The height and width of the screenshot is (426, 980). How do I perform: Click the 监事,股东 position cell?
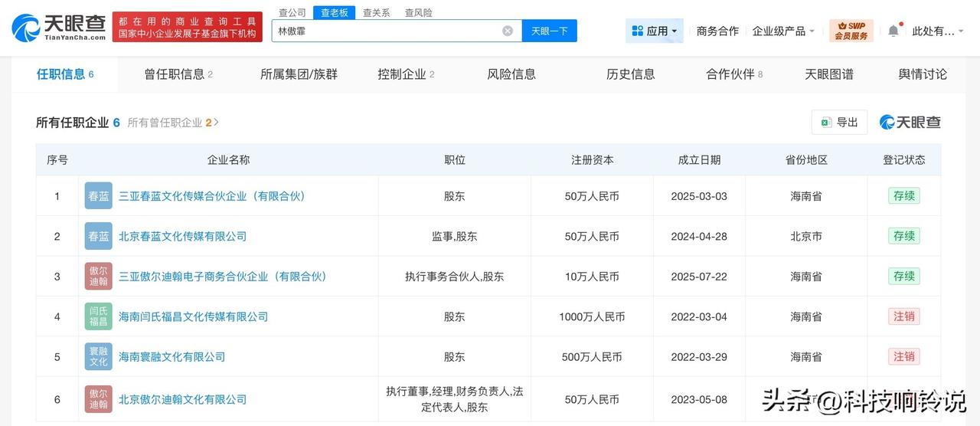pyautogui.click(x=455, y=236)
